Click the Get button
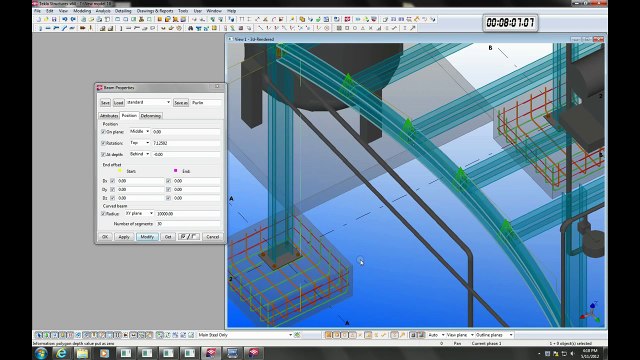The height and width of the screenshot is (360, 640). point(168,237)
